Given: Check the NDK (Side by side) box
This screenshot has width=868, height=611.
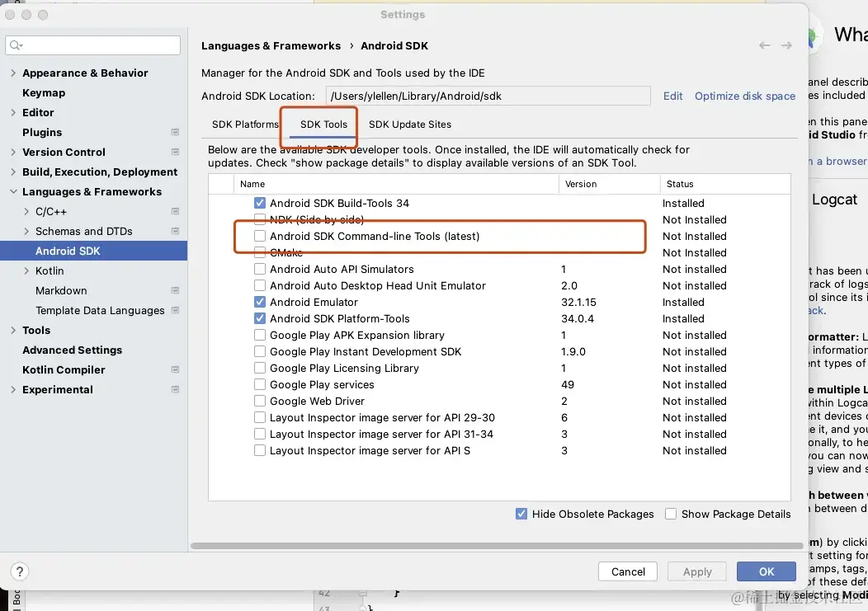Looking at the screenshot, I should coord(260,219).
